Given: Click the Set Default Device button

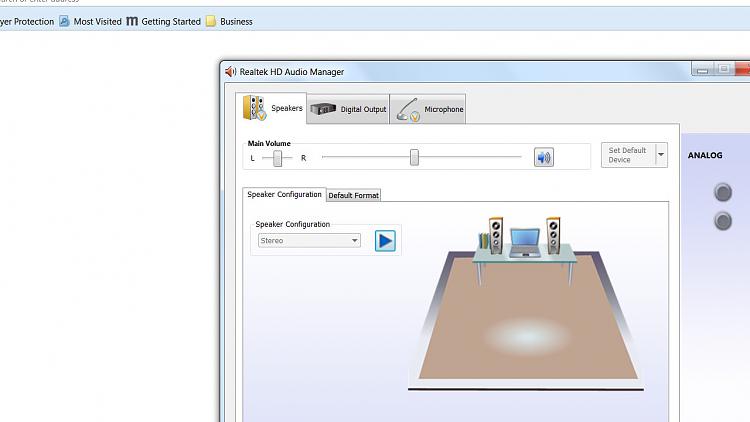Looking at the screenshot, I should point(628,155).
